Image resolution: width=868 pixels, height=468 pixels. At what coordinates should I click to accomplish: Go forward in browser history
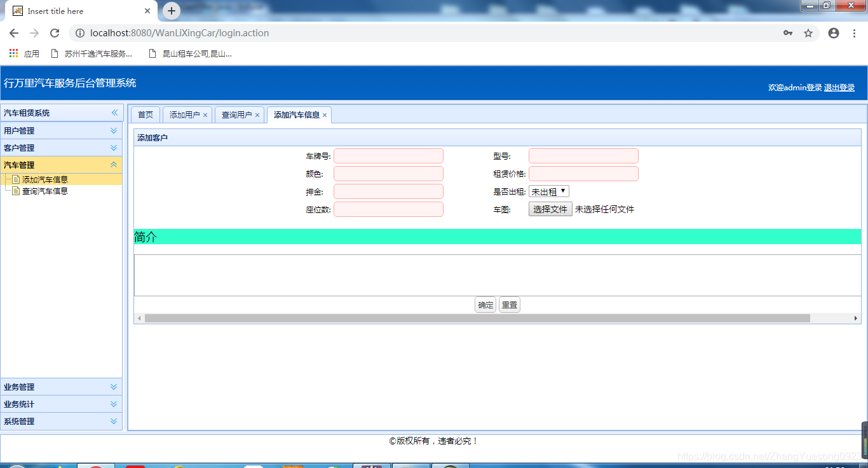tap(34, 33)
